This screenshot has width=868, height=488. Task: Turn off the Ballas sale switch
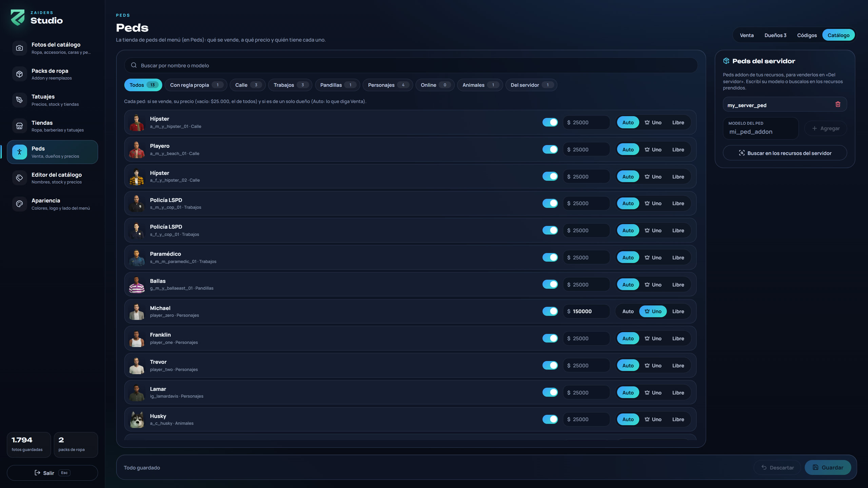click(550, 284)
